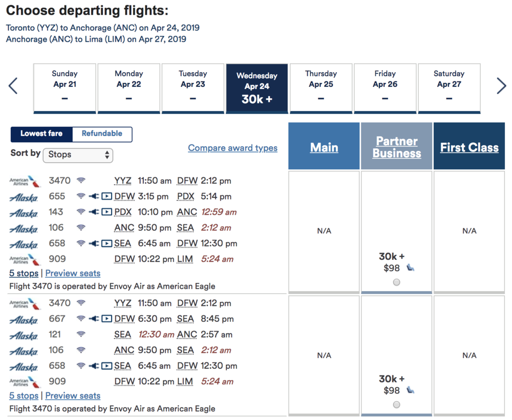The width and height of the screenshot is (512, 420).
Task: Select the Thursday Apr 25 date tab
Action: (x=321, y=87)
